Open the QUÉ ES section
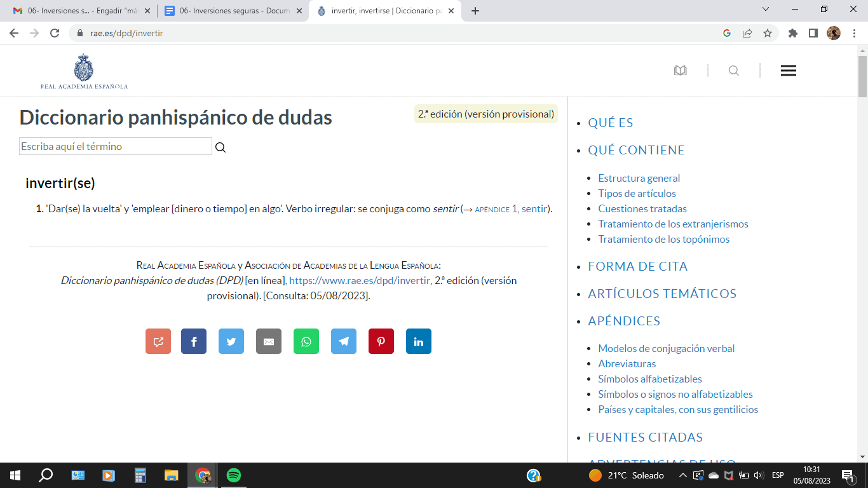The image size is (868, 488). [611, 123]
